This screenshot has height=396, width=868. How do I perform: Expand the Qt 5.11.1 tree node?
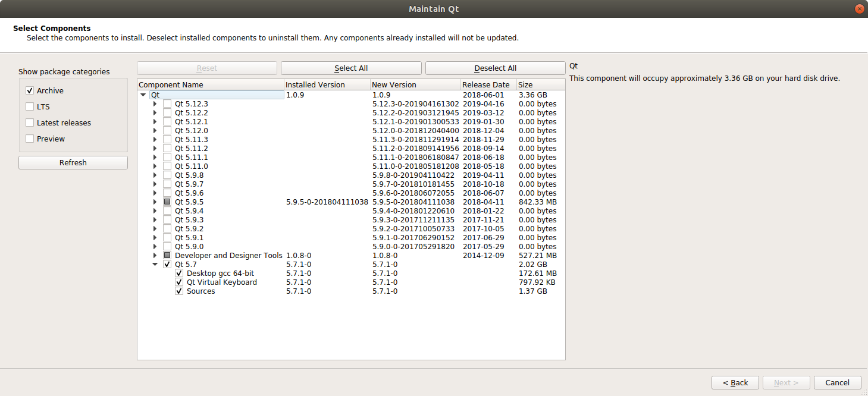(155, 158)
